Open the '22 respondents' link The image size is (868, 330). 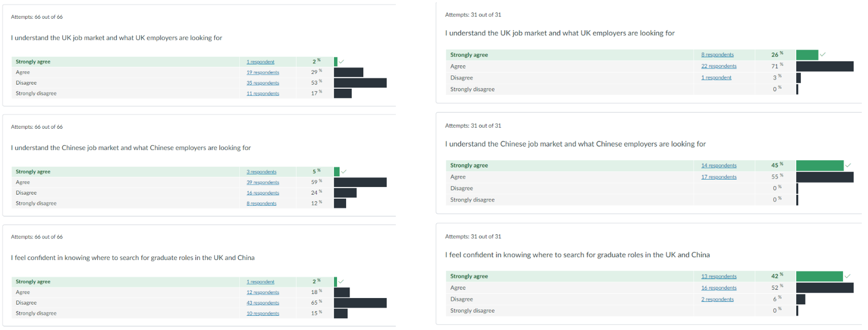(719, 66)
